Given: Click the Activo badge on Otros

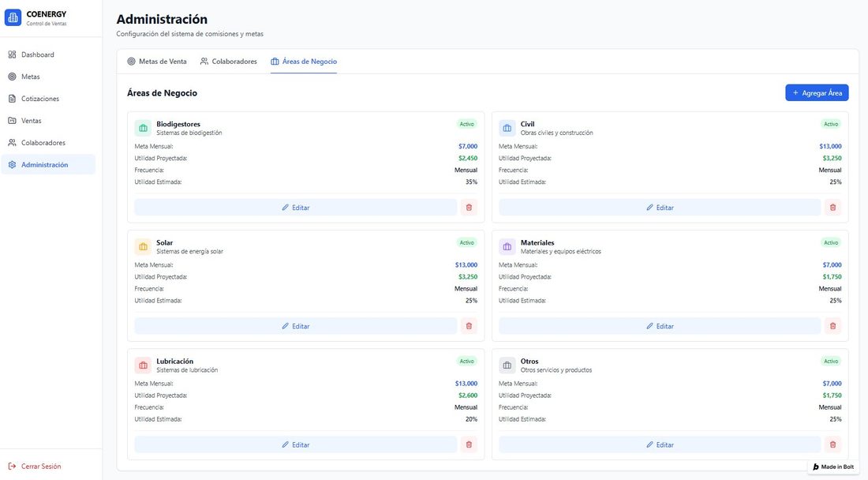Looking at the screenshot, I should click(x=831, y=361).
